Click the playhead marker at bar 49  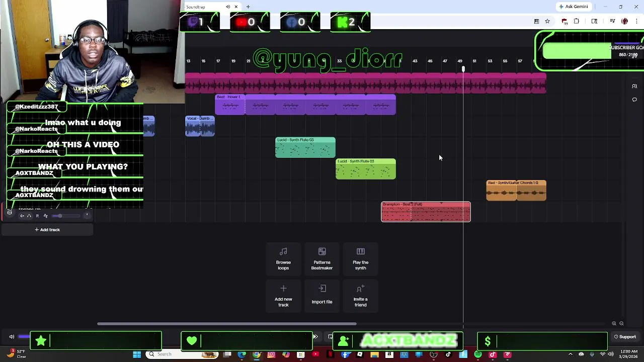pos(463,69)
